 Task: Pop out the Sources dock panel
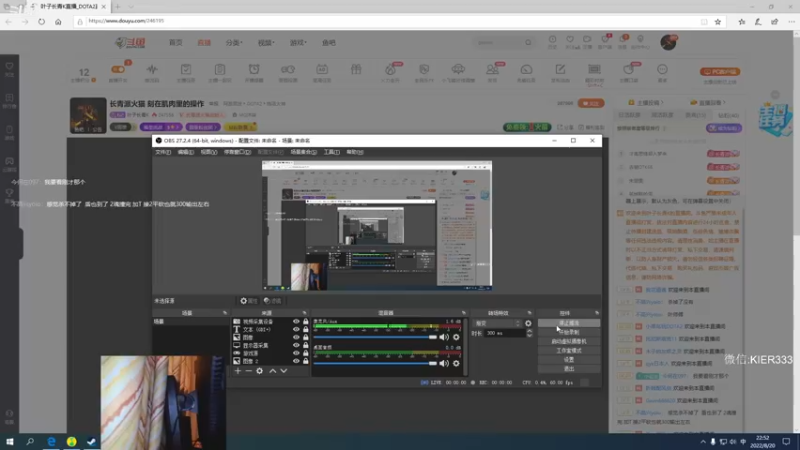tap(305, 313)
